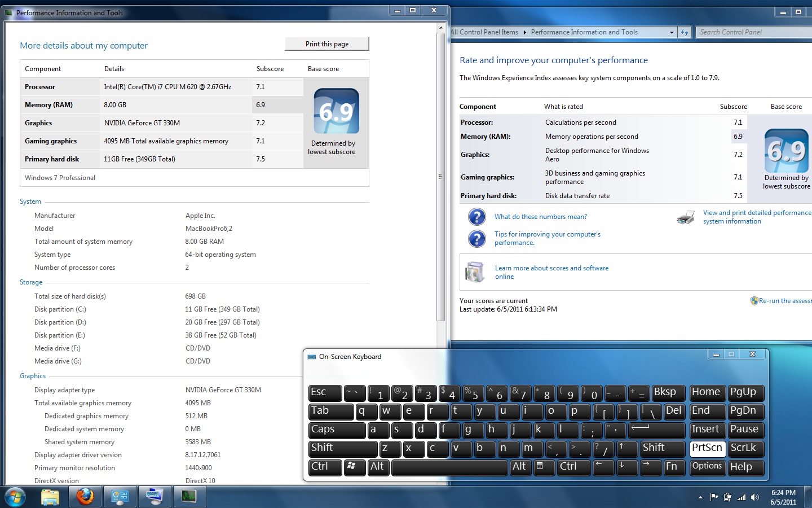The image size is (812, 508).
Task: Toggle left Ctrl key on On-Screen Keyboard
Action: [325, 467]
